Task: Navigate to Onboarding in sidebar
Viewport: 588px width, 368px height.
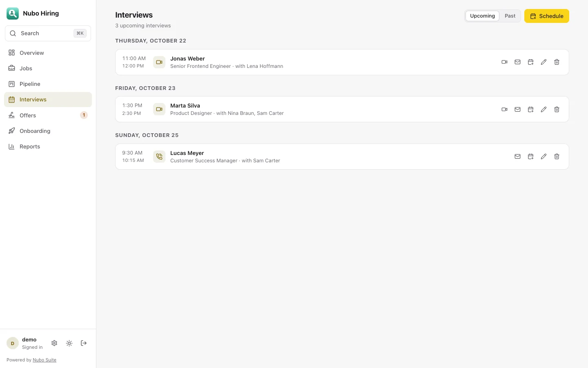Action: point(48,131)
